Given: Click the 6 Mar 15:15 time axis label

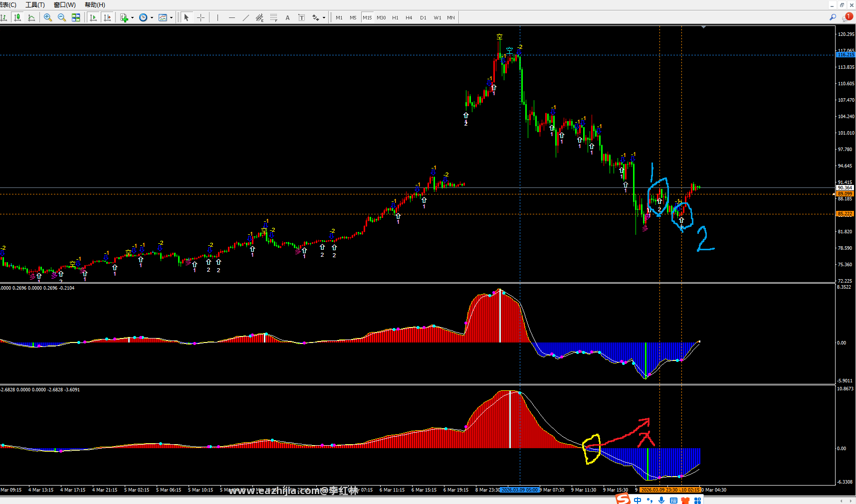Looking at the screenshot, I should point(424,490).
